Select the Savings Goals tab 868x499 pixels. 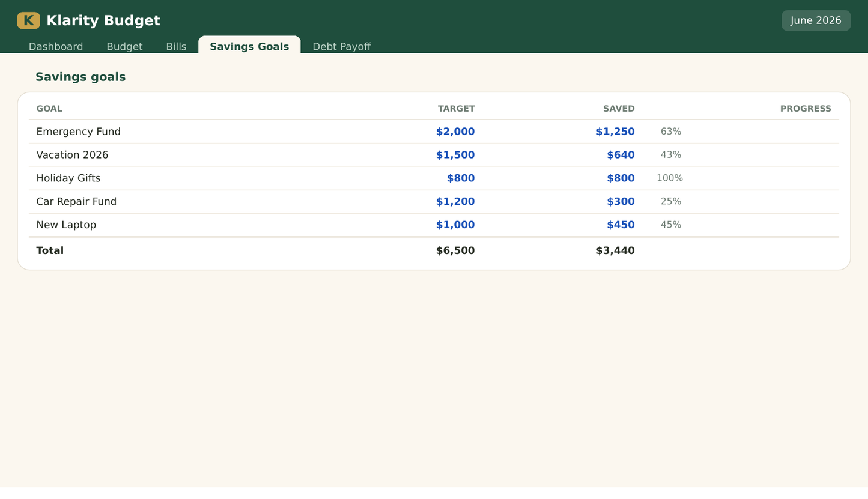coord(249,46)
